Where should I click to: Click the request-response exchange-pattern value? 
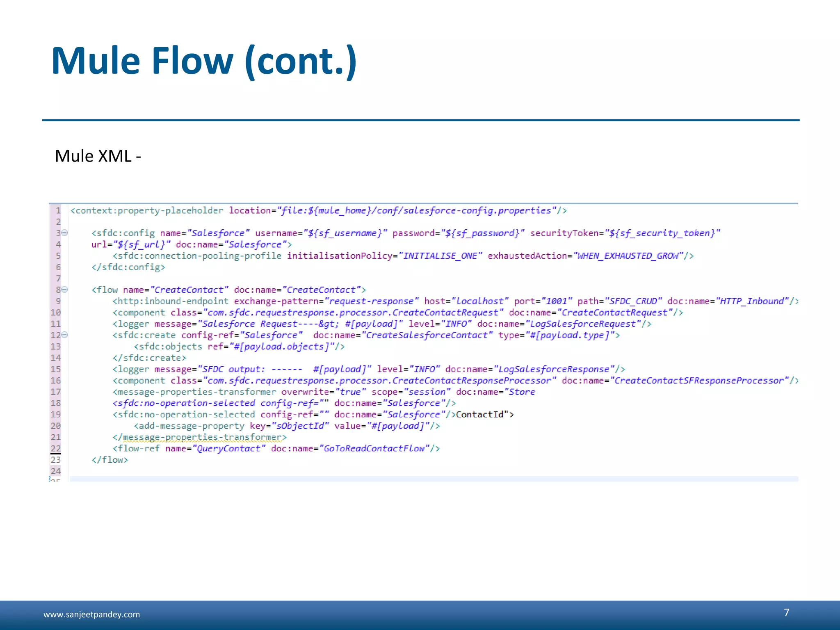click(x=371, y=301)
